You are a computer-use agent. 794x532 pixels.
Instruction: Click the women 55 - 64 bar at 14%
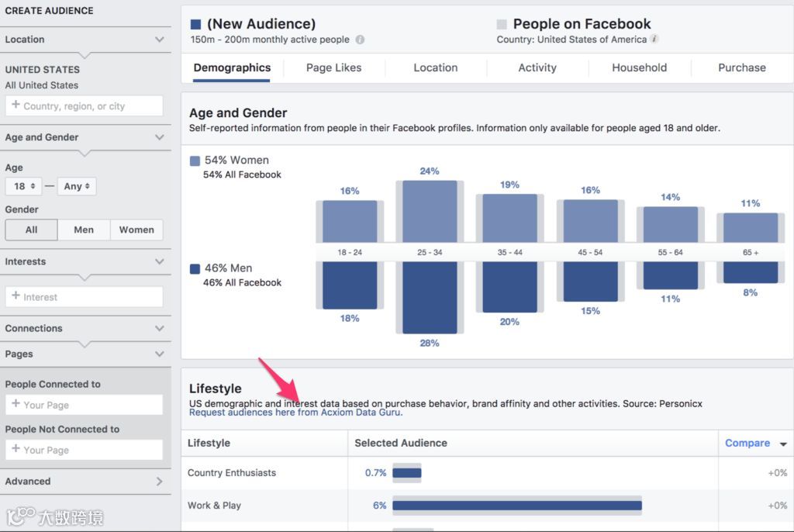tap(671, 224)
